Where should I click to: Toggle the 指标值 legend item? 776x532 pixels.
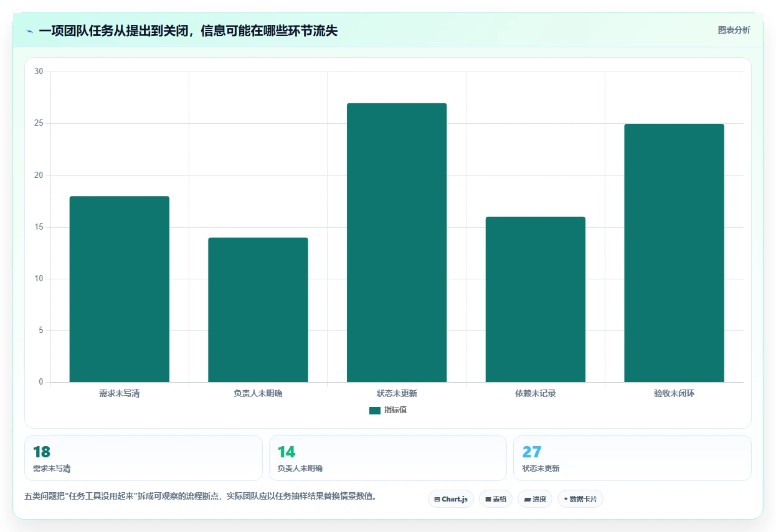point(388,410)
